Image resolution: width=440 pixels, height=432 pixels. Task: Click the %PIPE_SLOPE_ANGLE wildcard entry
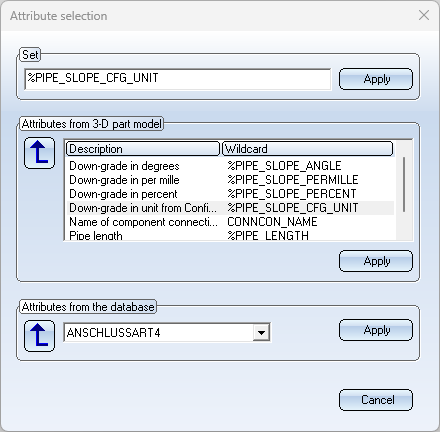point(284,166)
